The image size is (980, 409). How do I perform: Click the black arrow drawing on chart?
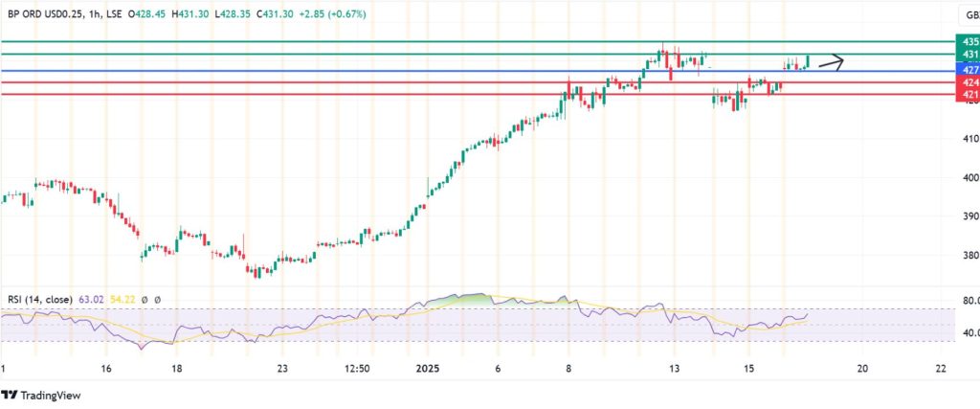coord(830,63)
